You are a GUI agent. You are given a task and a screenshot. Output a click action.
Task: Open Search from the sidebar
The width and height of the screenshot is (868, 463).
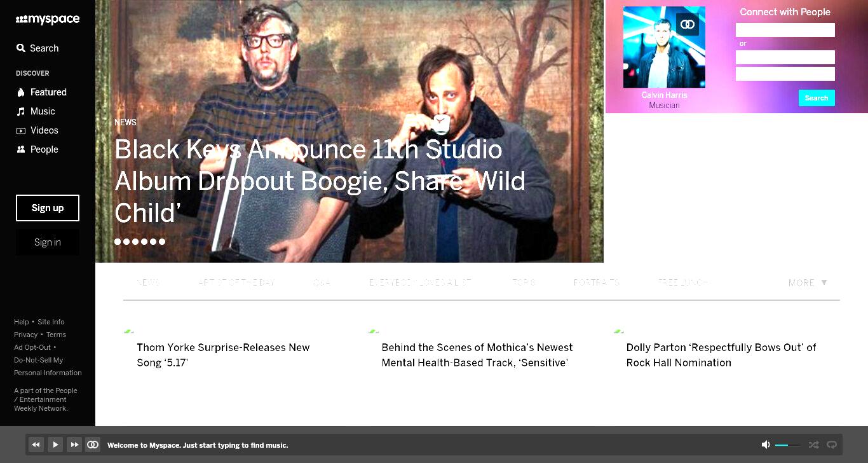37,48
